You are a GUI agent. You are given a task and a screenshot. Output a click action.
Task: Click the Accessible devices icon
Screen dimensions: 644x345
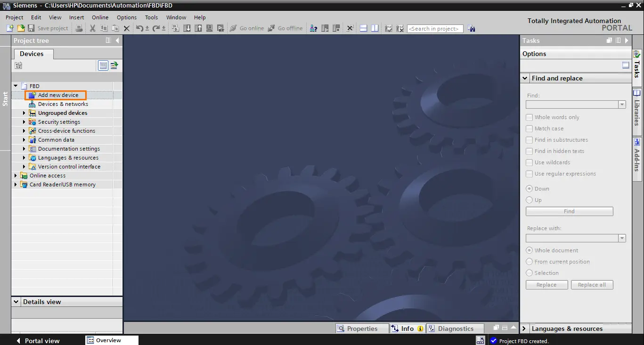(x=313, y=28)
